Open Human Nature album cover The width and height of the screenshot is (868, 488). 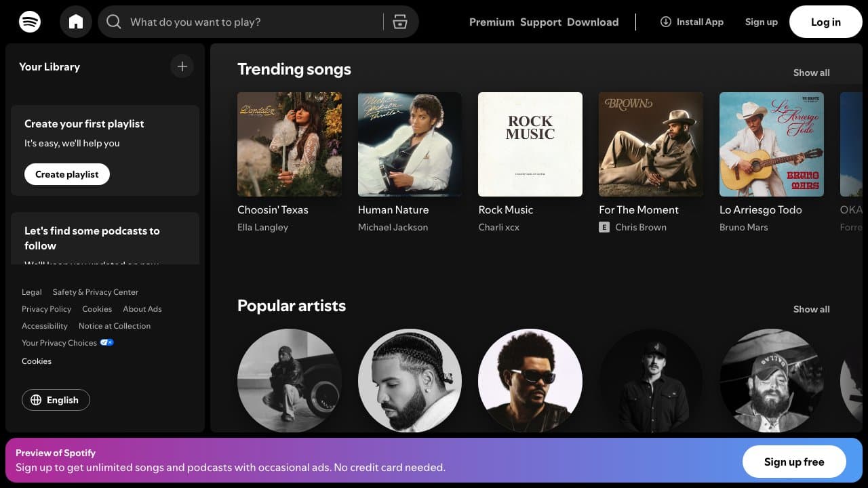(410, 144)
